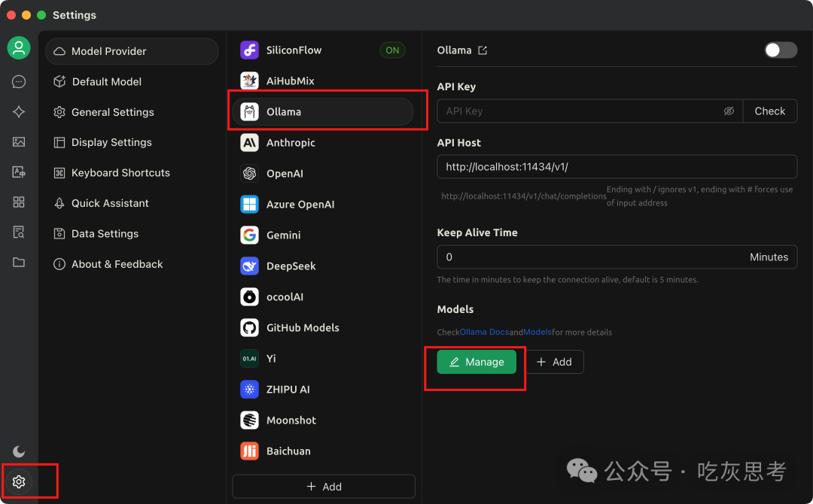
Task: Add a new provider at list bottom
Action: point(324,487)
